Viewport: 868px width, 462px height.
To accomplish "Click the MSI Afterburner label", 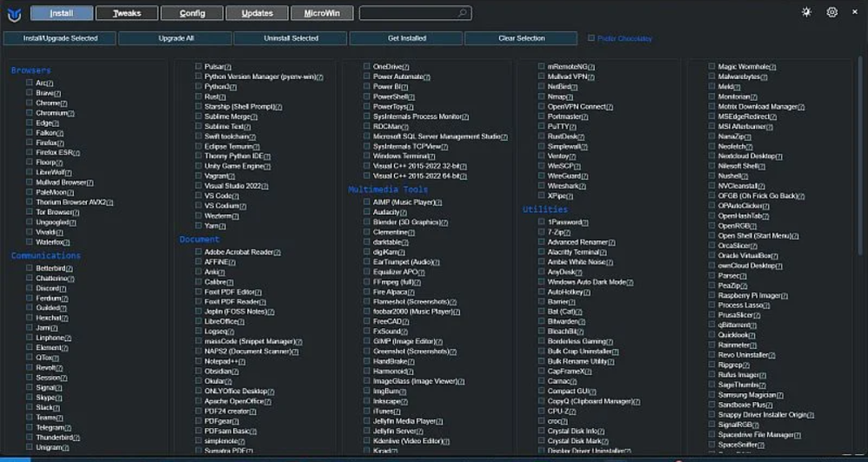I will pyautogui.click(x=742, y=126).
